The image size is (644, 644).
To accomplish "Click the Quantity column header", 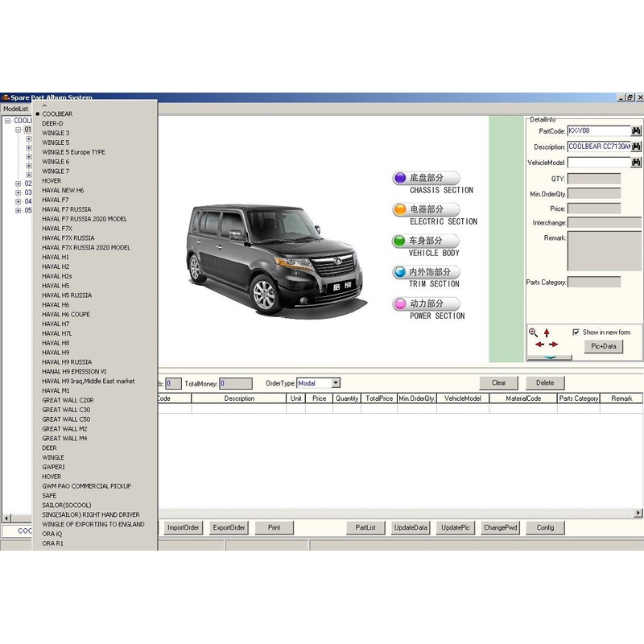I will tap(347, 398).
